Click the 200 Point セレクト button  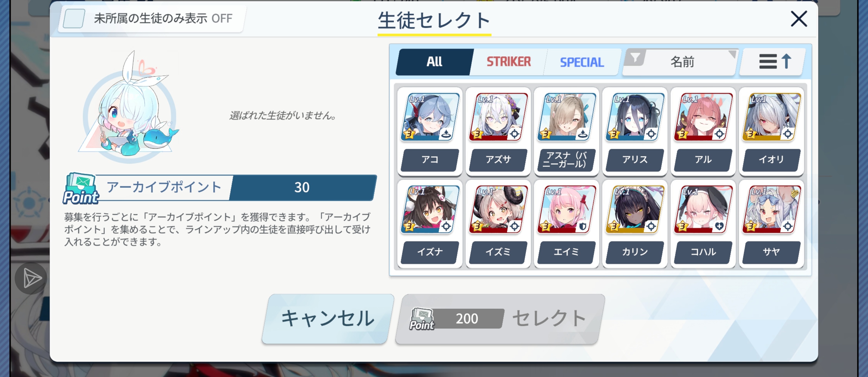(500, 319)
